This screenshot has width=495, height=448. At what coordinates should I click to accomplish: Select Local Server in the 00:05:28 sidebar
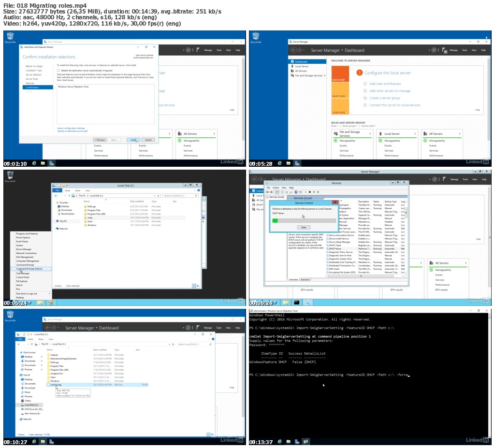(x=302, y=66)
